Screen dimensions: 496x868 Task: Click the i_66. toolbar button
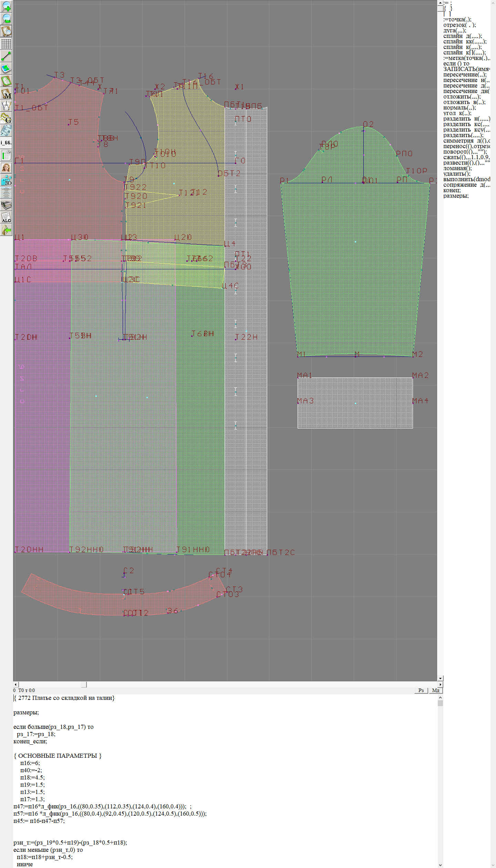tap(6, 143)
